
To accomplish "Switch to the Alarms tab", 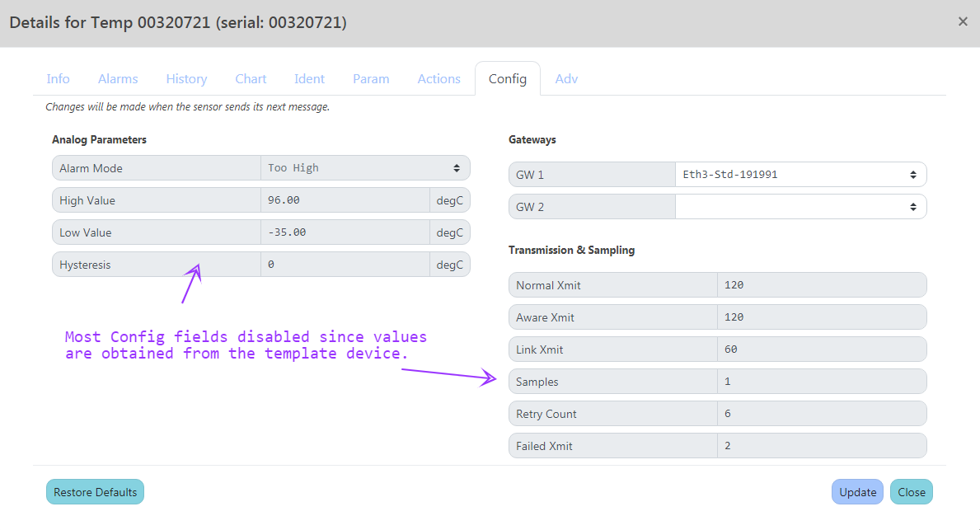I will click(x=117, y=78).
